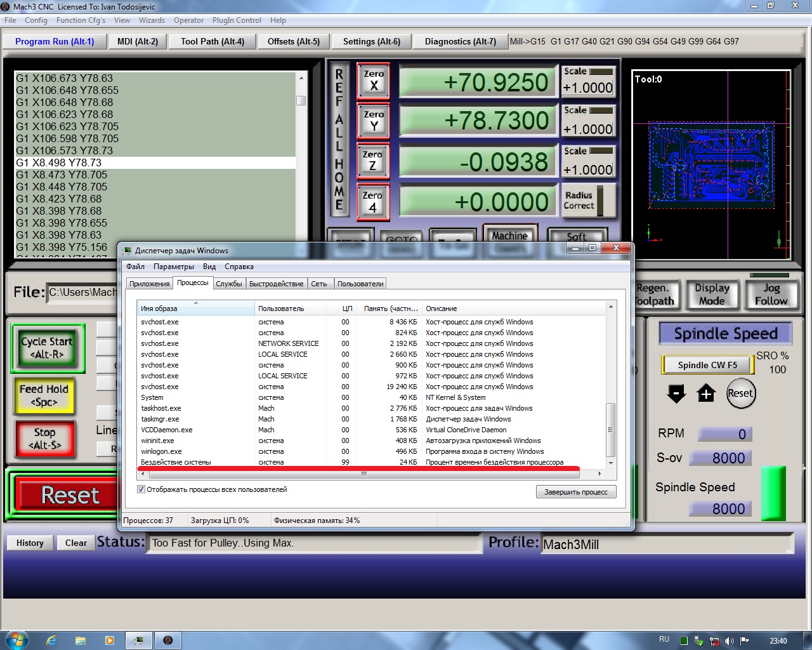Screen dimensions: 812x650
Task: Zero the X axis
Action: 374,80
